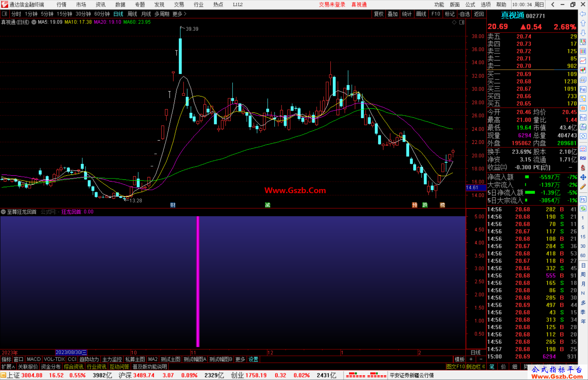The height and width of the screenshot is (380, 588).
Task: Click the red S icon in sidebar
Action: (583, 168)
